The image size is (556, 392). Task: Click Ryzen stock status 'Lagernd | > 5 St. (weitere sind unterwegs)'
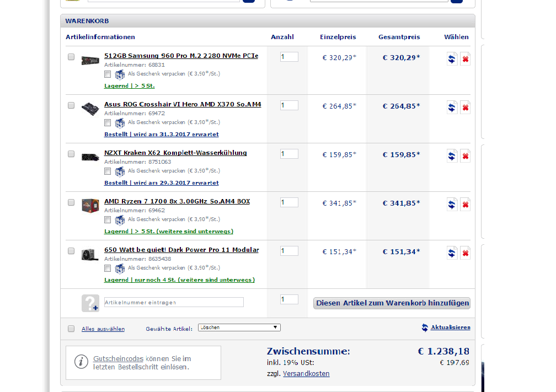tap(169, 232)
